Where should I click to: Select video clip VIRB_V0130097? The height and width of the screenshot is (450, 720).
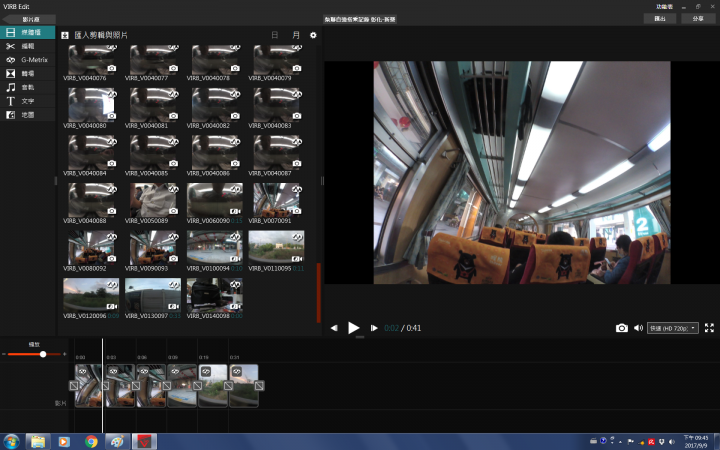coord(153,295)
